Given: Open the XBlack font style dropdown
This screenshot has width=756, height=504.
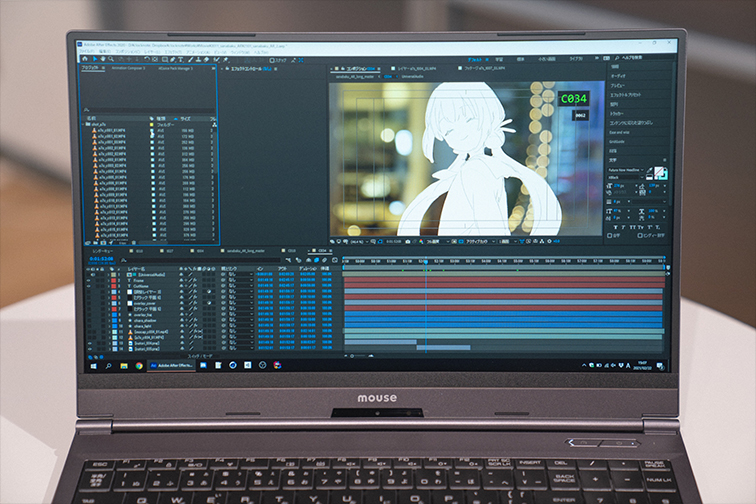Looking at the screenshot, I should tap(626, 177).
